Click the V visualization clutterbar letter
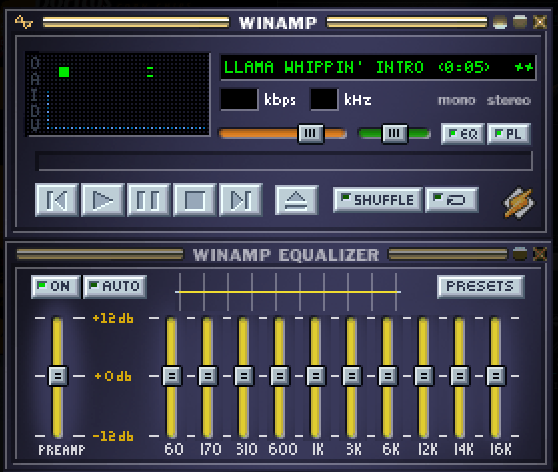The height and width of the screenshot is (472, 558). pos(35,125)
